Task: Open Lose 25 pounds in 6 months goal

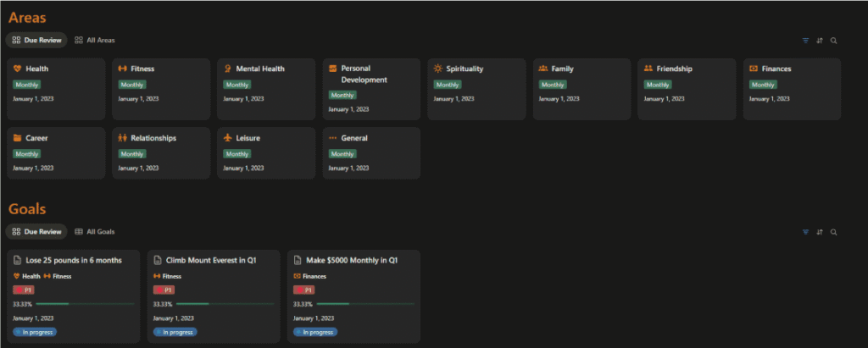Action: point(74,260)
